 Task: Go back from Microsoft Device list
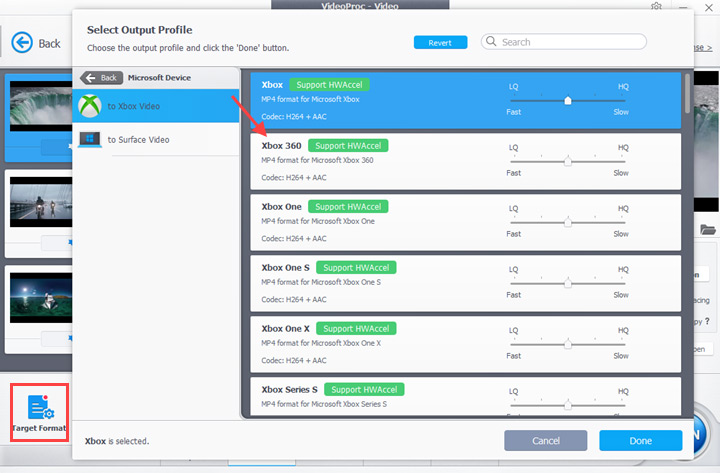101,78
